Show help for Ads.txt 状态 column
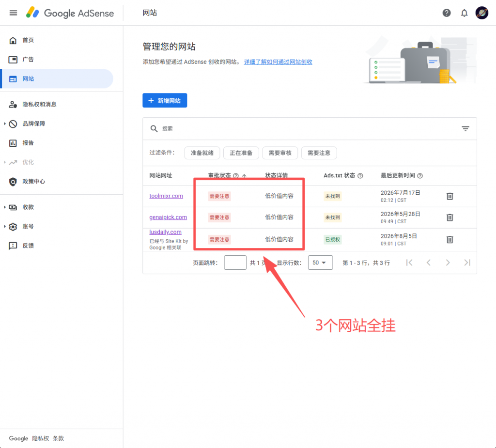The width and height of the screenshot is (496, 448). tap(360, 176)
